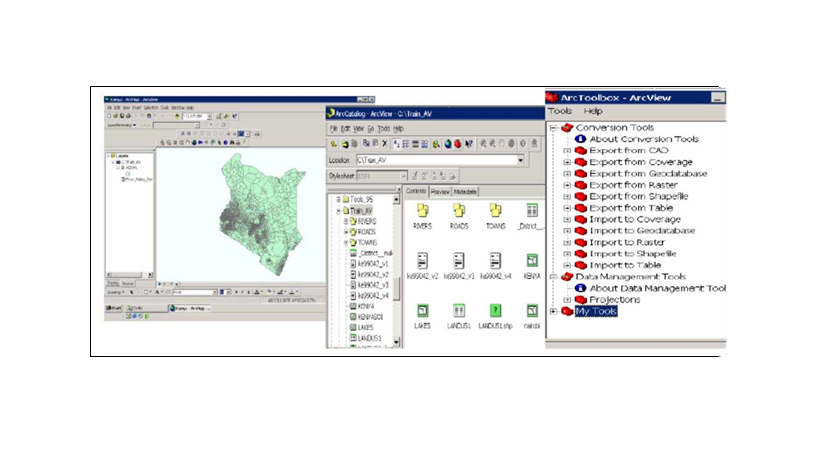Expand the ROADS folder in catalog tree
Image resolution: width=819 pixels, height=460 pixels.
[x=346, y=232]
